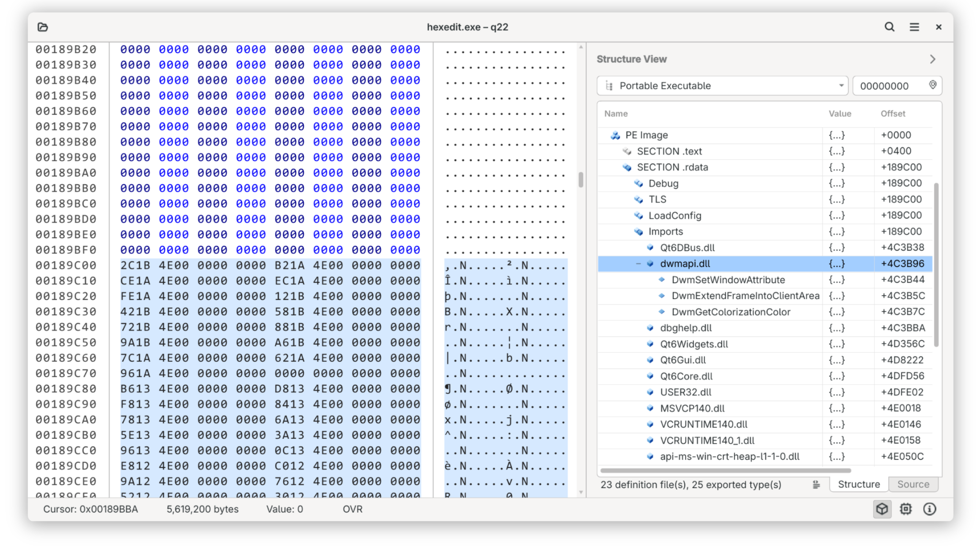
Task: Click the hex view vertical scrollbar thumb
Action: coord(581,180)
